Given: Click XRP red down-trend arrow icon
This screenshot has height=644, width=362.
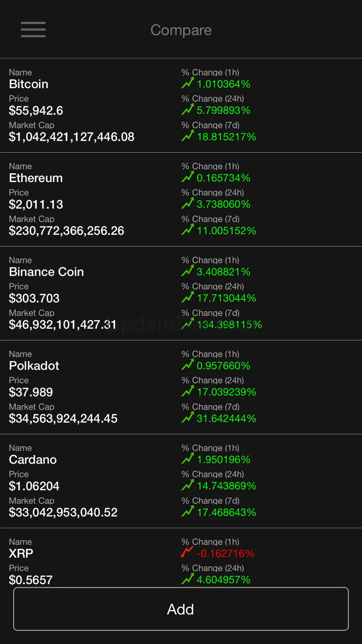Looking at the screenshot, I should (x=187, y=553).
